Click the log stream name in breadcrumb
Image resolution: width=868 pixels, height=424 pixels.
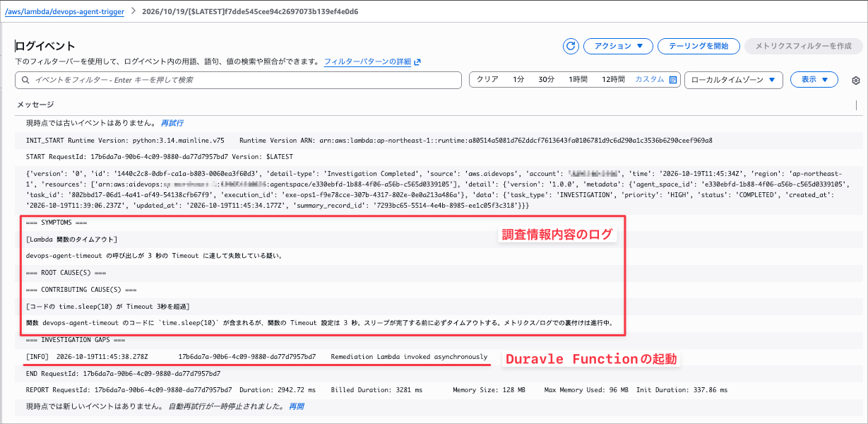coord(250,11)
